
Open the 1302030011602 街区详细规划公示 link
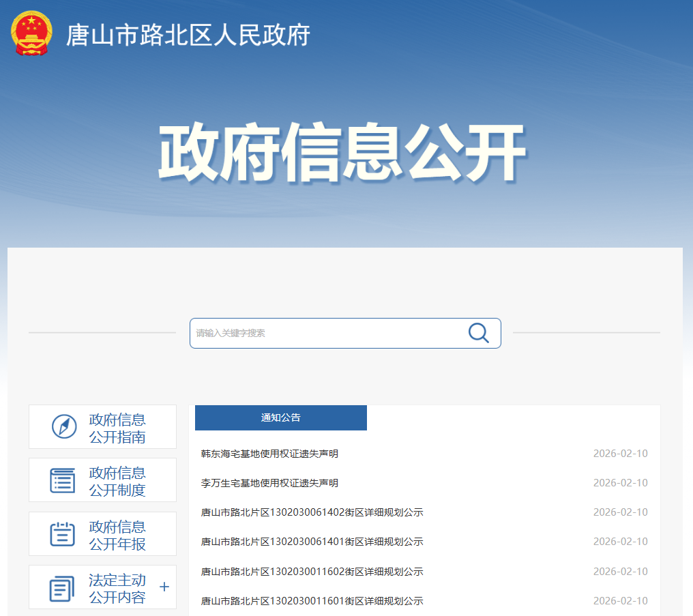[x=312, y=572]
